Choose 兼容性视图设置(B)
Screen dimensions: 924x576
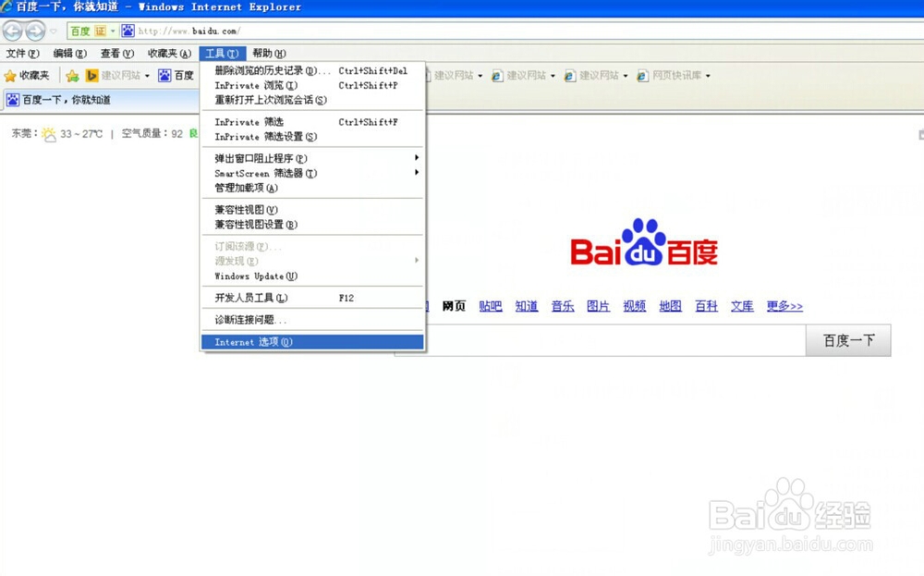(311, 225)
